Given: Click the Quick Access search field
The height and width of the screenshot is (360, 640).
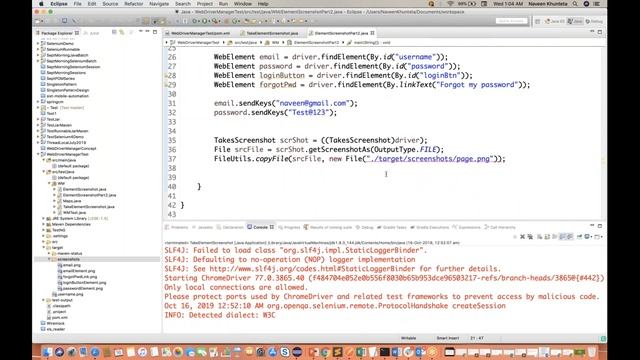Looking at the screenshot, I should point(511,21).
